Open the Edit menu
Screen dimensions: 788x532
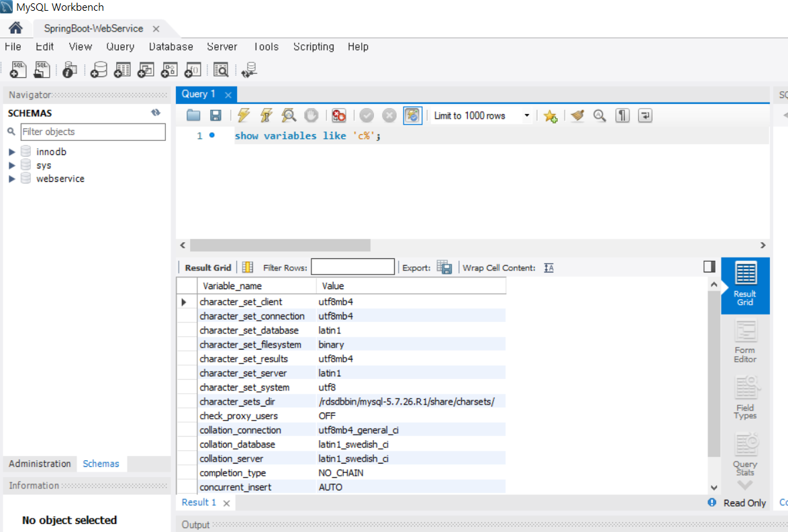pyautogui.click(x=45, y=47)
